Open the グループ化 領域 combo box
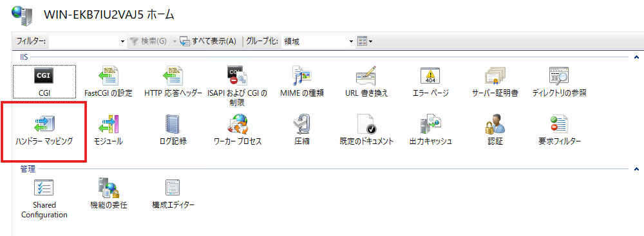Image resolution: width=644 pixels, height=236 pixels. tap(317, 41)
